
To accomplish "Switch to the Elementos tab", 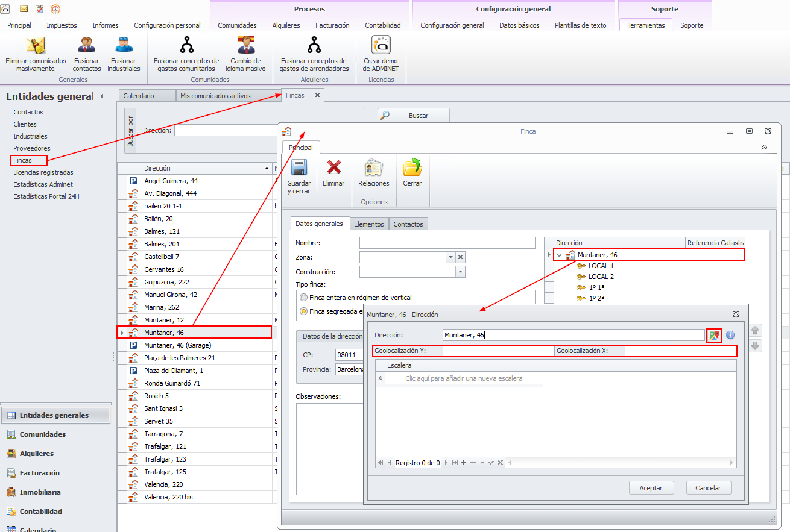I will click(x=369, y=224).
